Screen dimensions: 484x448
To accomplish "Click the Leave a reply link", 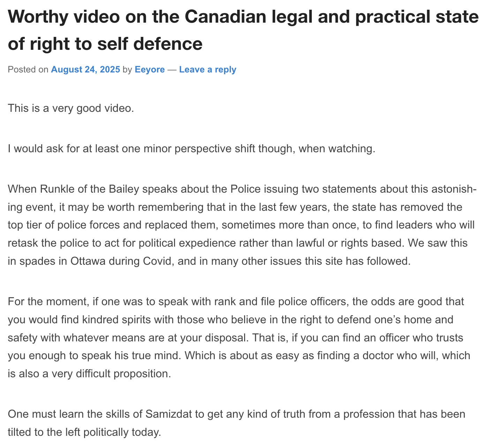I will click(x=207, y=70).
